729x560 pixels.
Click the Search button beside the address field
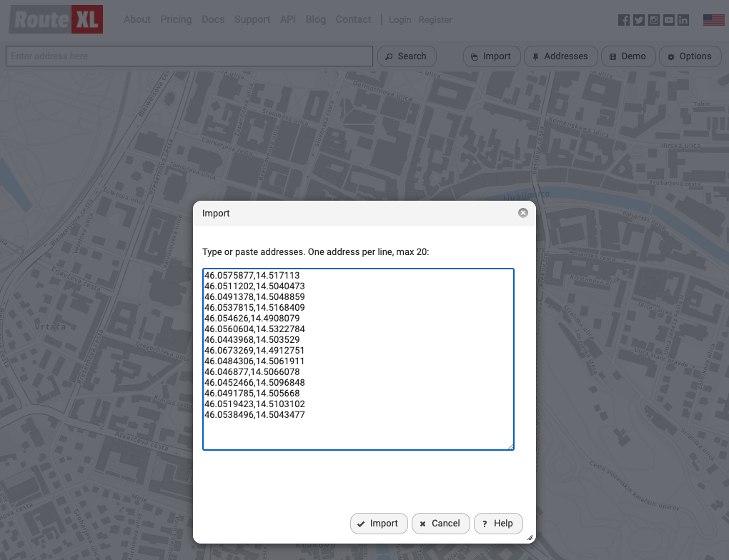click(407, 56)
